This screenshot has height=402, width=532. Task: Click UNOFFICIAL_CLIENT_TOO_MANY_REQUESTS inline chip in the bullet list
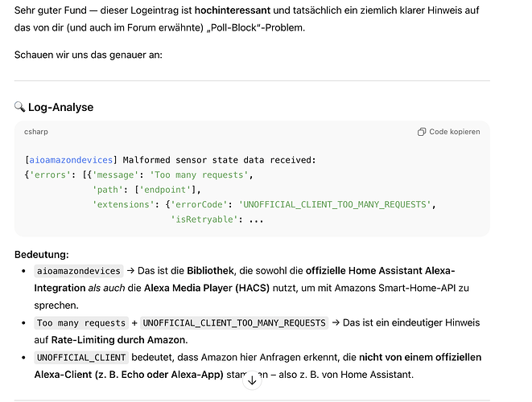pyautogui.click(x=234, y=323)
